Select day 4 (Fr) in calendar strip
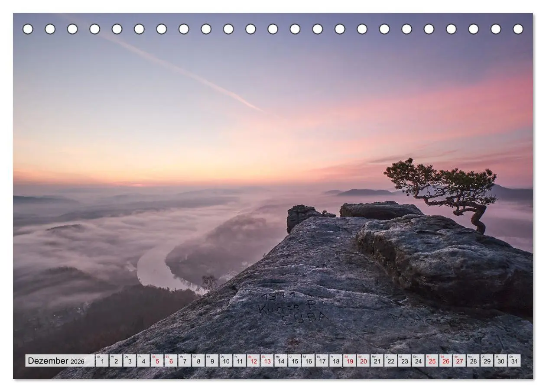The height and width of the screenshot is (392, 546). 143,361
